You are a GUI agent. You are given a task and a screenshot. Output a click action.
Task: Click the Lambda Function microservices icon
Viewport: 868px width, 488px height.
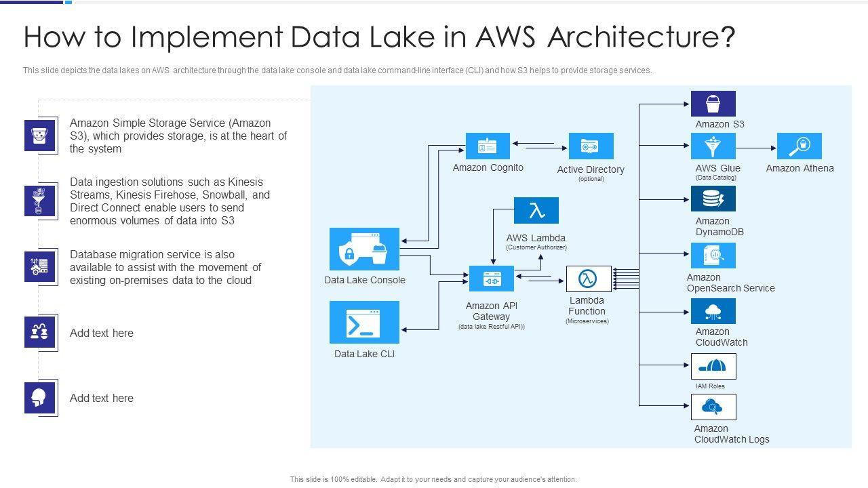[x=587, y=279]
